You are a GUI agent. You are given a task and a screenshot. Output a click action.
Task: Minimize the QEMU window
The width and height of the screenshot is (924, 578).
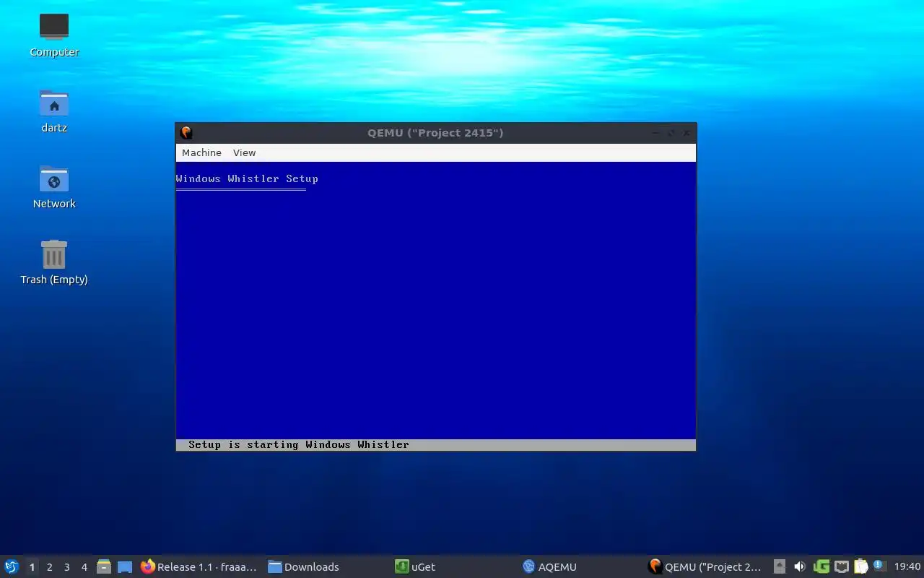(655, 133)
